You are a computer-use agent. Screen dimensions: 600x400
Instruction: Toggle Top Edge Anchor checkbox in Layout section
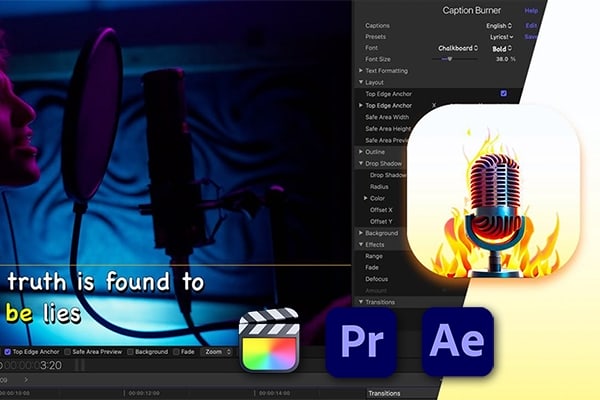[x=504, y=93]
